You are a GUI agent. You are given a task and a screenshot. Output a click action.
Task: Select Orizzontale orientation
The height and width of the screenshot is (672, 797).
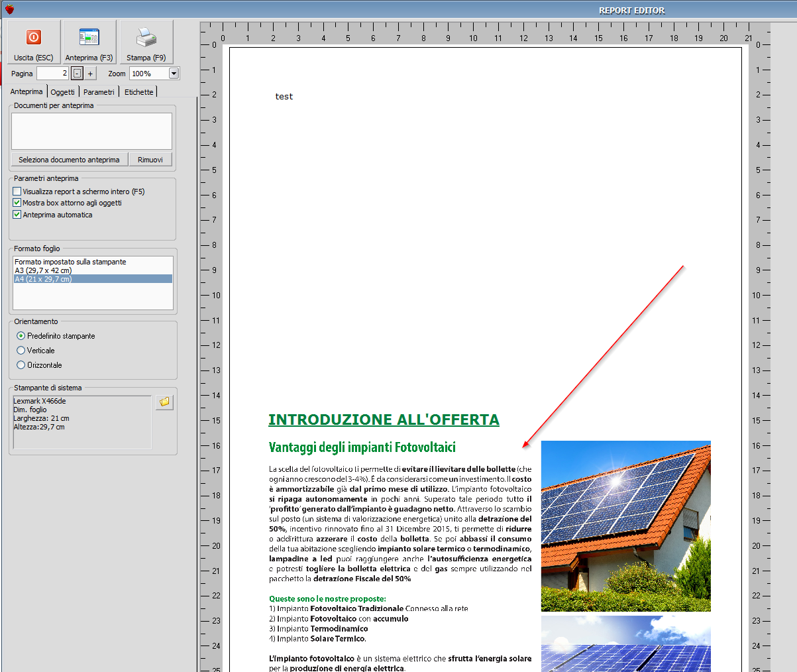pos(21,365)
